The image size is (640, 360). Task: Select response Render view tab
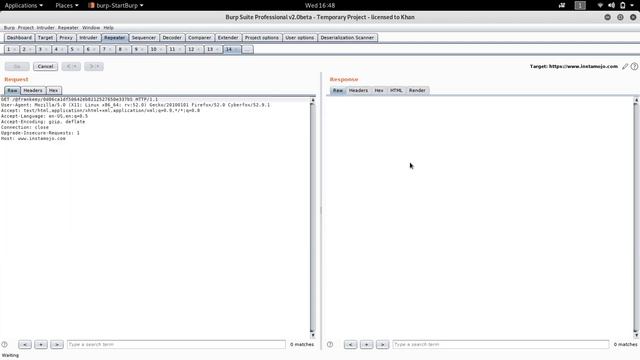[417, 91]
